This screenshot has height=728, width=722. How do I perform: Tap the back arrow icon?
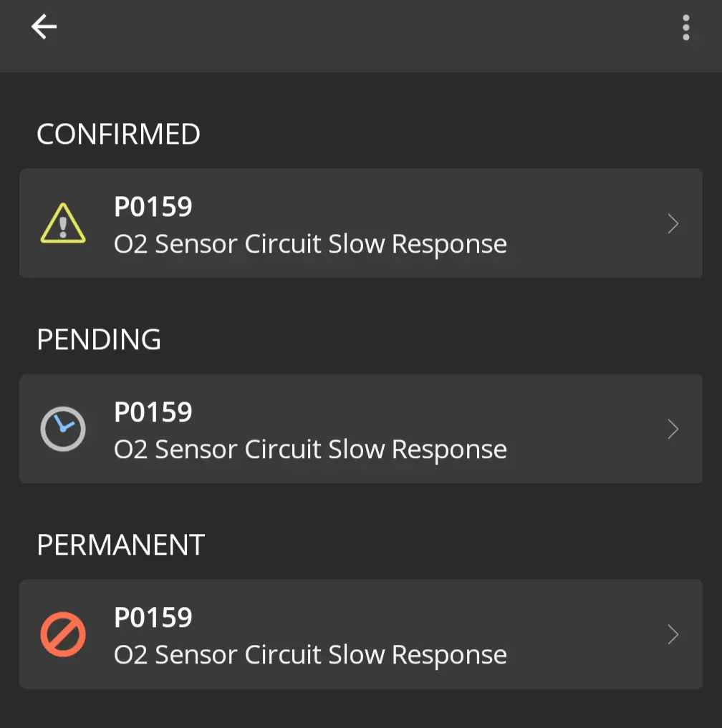[44, 27]
